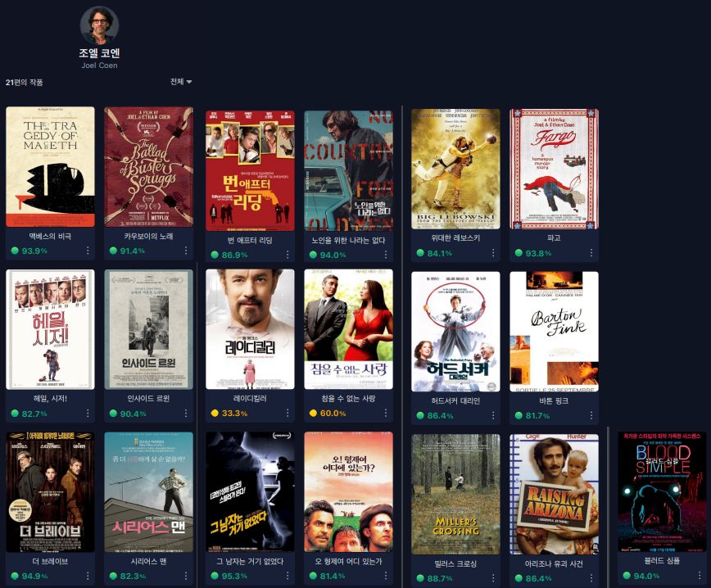Open the 그 남자는 거기 없었다 poster

(250, 492)
